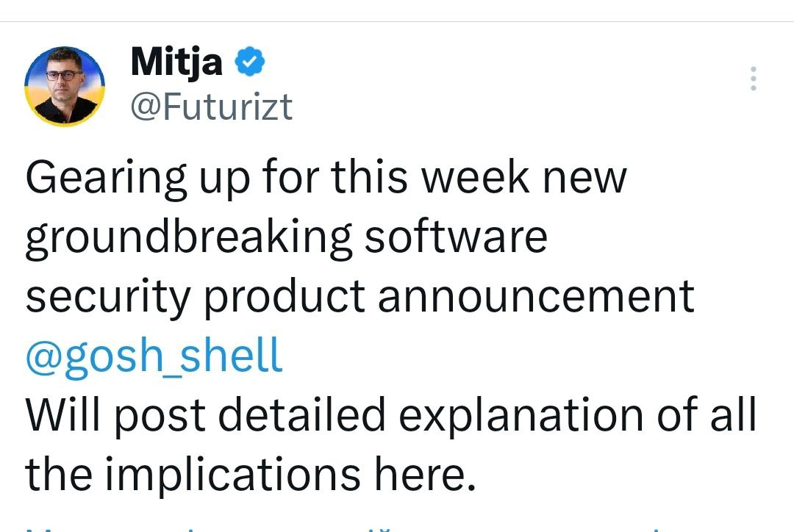The height and width of the screenshot is (532, 794).
Task: Click the line 'Gearing up for this week new'
Action: [x=326, y=177]
